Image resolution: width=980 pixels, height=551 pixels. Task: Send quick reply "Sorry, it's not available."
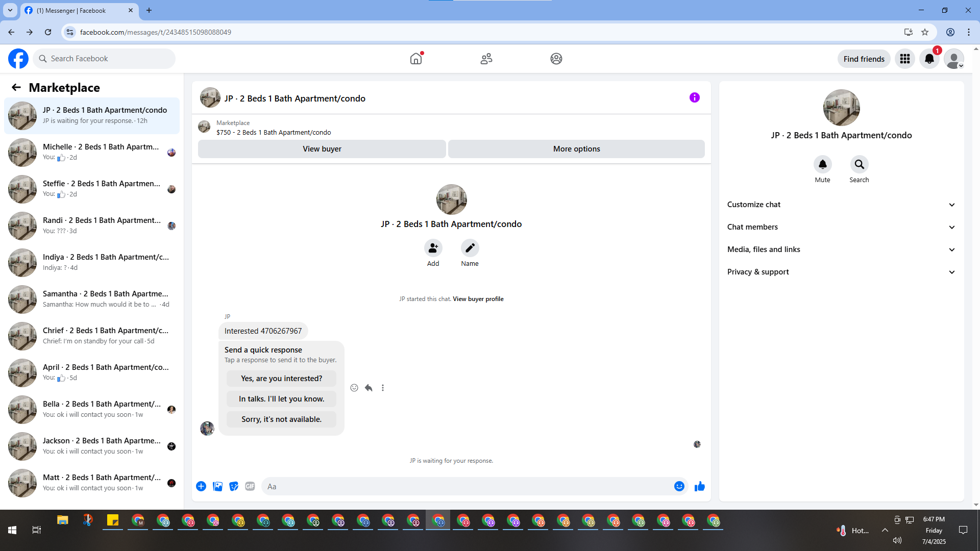click(x=281, y=419)
